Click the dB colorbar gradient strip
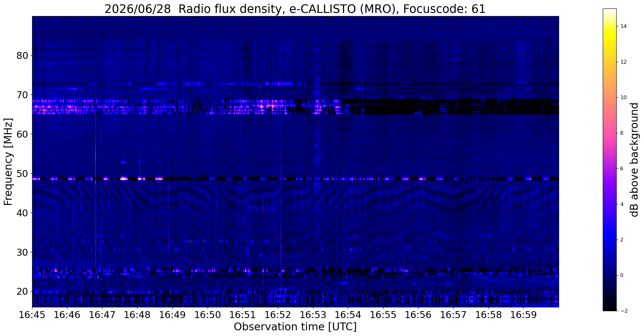 click(x=609, y=160)
